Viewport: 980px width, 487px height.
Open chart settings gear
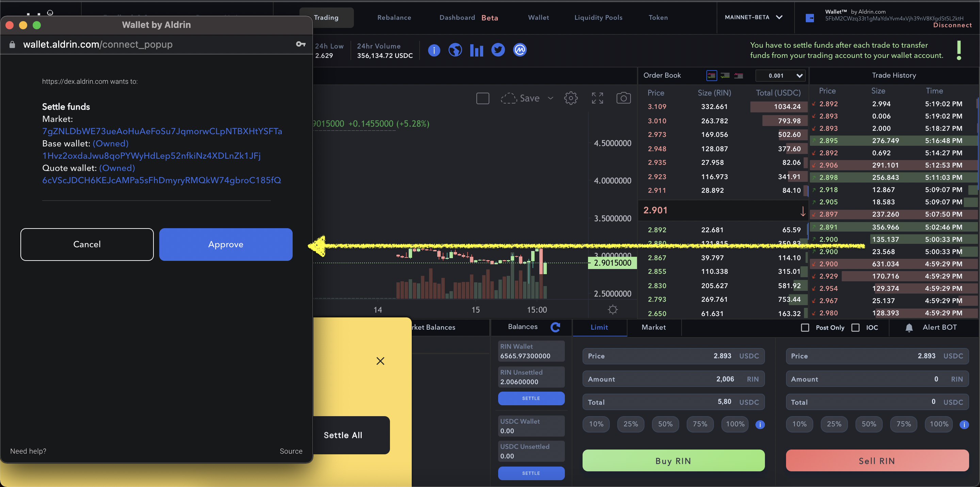point(571,98)
